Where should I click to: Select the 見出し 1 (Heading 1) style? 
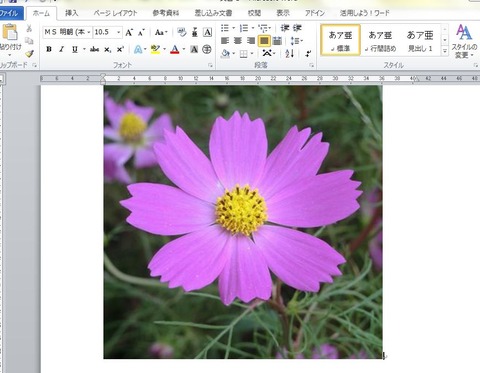point(420,40)
